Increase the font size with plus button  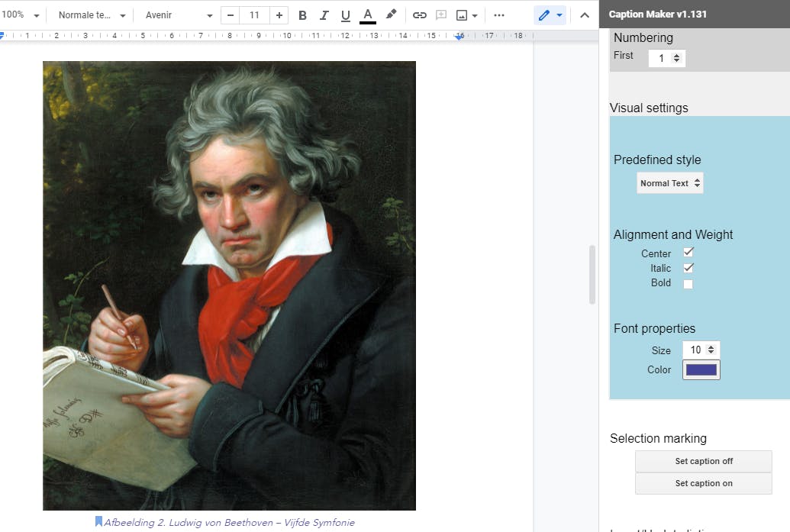pyautogui.click(x=279, y=15)
